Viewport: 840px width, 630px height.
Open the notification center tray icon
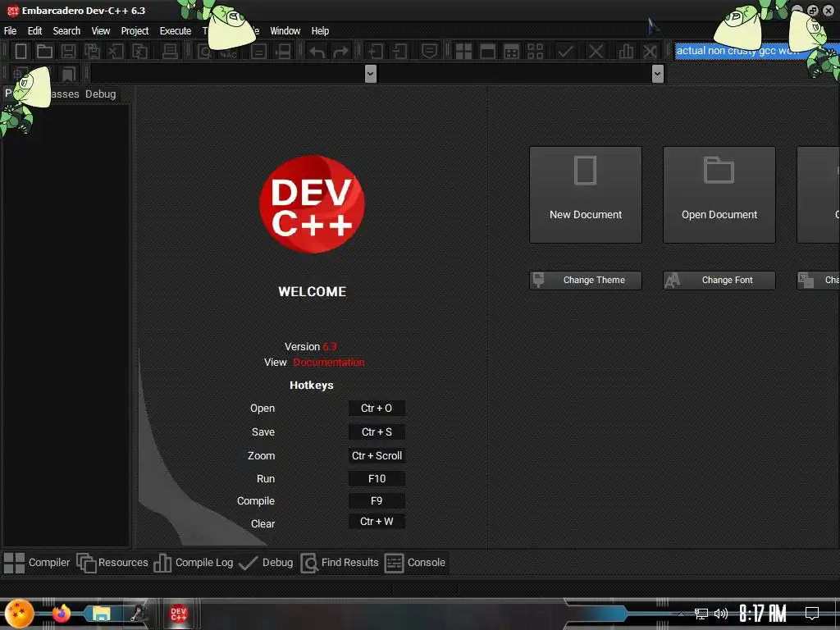(812, 614)
